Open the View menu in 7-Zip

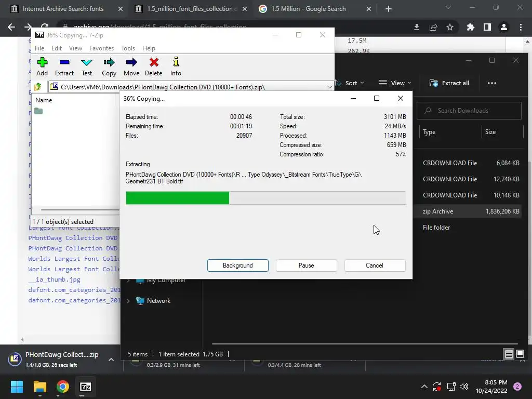pos(75,48)
